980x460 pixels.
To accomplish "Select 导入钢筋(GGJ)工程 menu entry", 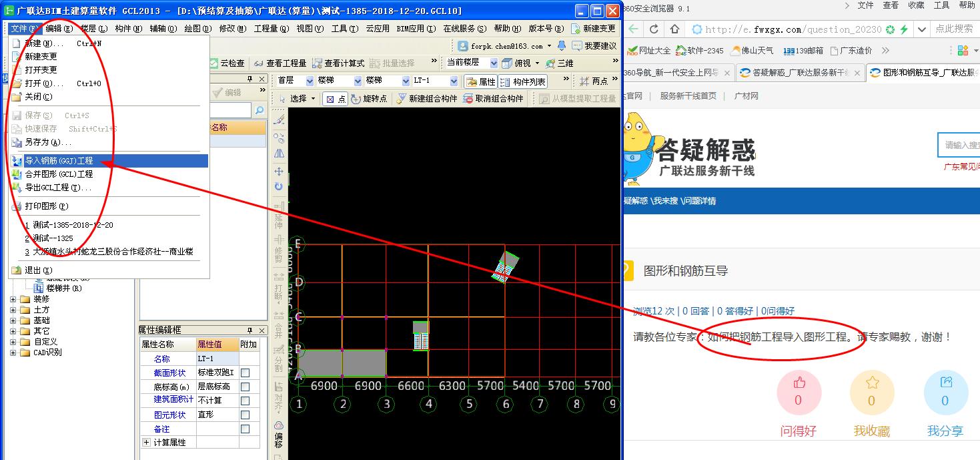I will [109, 161].
